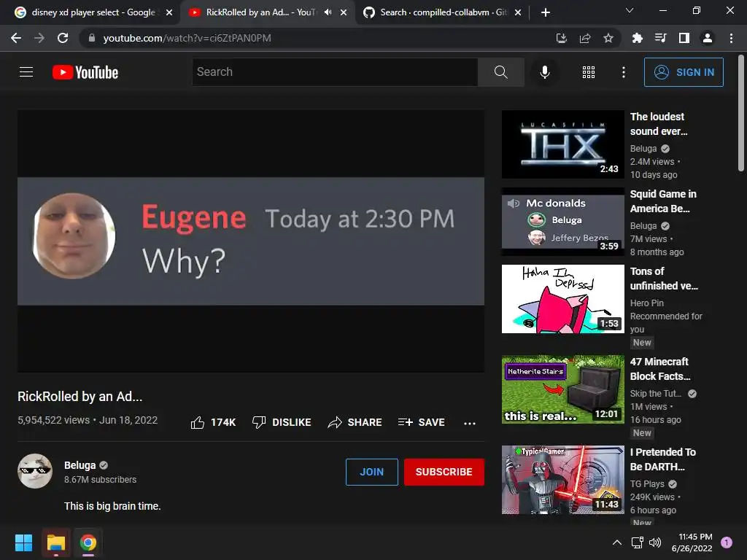Open Chrome profile avatar menu
The image size is (747, 560).
(x=708, y=38)
